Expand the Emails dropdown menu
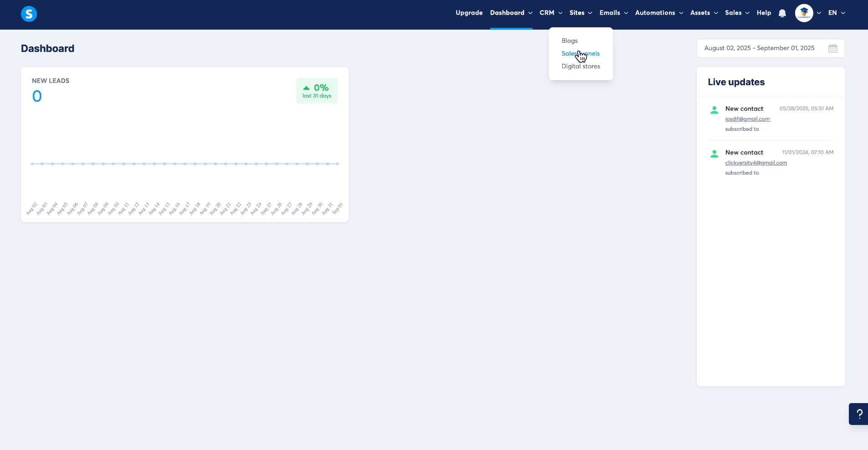 coord(614,13)
